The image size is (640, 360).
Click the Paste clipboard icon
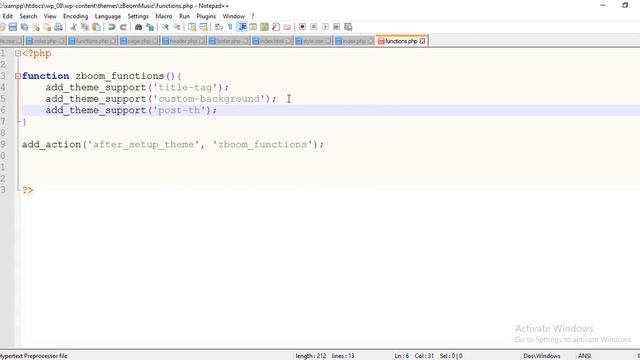coord(96,27)
